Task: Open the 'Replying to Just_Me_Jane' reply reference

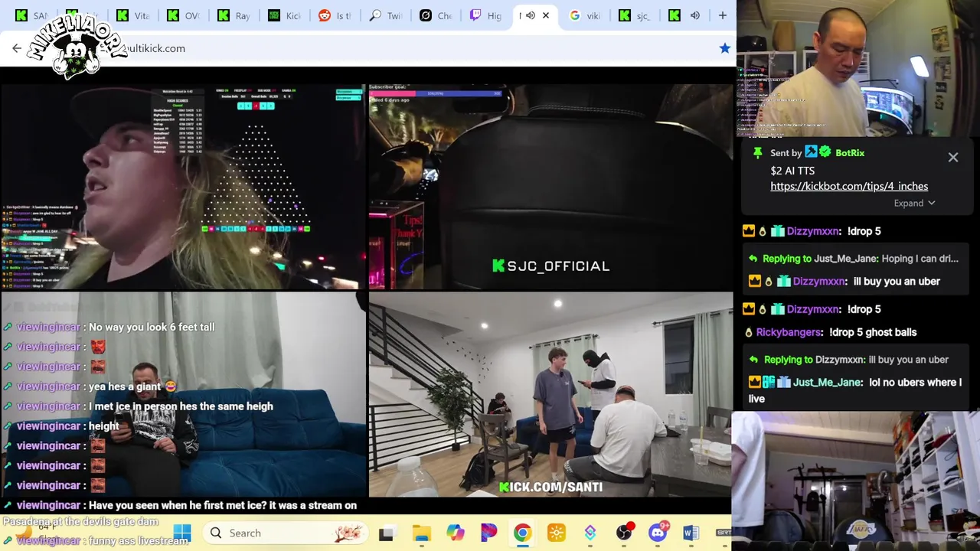Action: 853,259
